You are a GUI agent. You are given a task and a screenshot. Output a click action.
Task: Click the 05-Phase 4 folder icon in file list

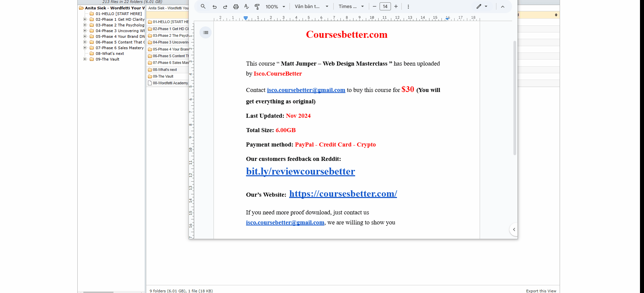pyautogui.click(x=150, y=50)
